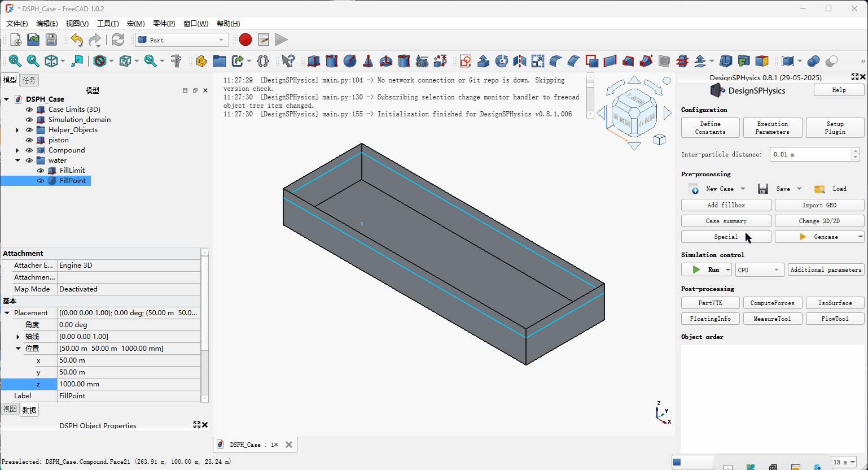Expand the Helper_Objects tree node
This screenshot has width=868, height=470.
tap(17, 130)
